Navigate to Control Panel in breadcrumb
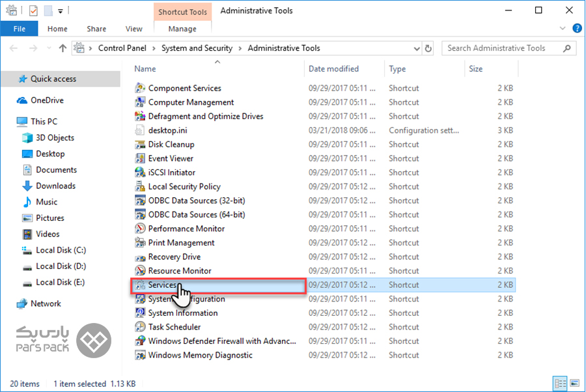Image resolution: width=586 pixels, height=392 pixels. coord(122,48)
